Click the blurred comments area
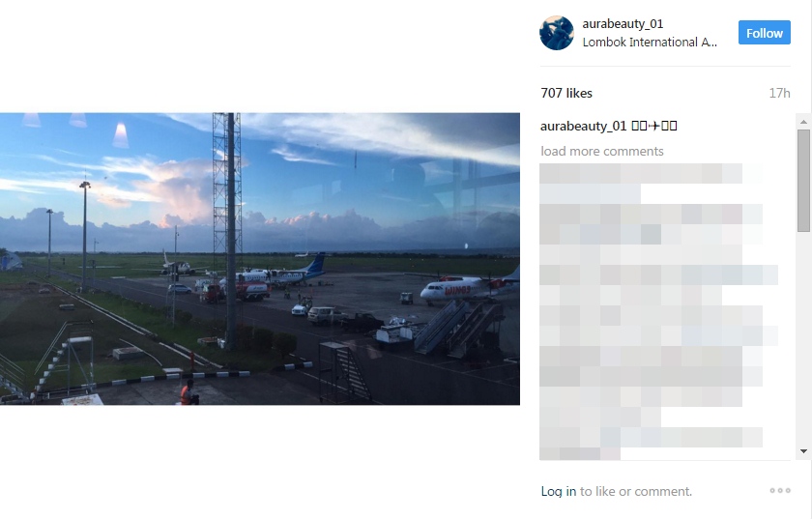 [x=657, y=312]
